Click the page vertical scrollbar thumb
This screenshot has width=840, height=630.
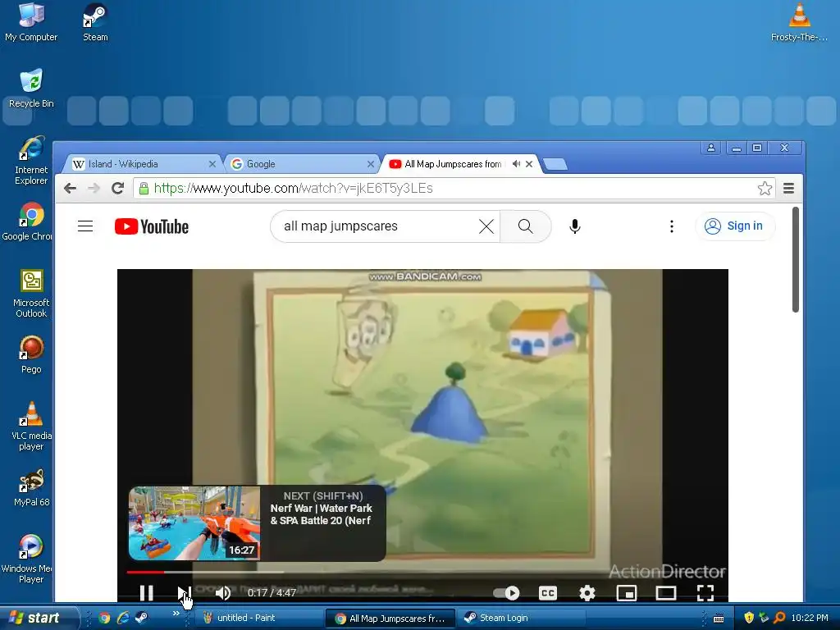[796, 260]
